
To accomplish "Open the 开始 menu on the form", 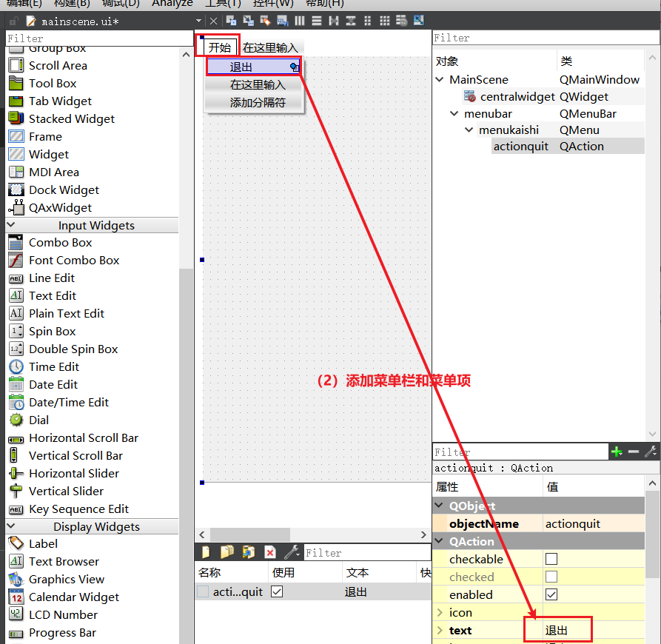I will point(220,47).
